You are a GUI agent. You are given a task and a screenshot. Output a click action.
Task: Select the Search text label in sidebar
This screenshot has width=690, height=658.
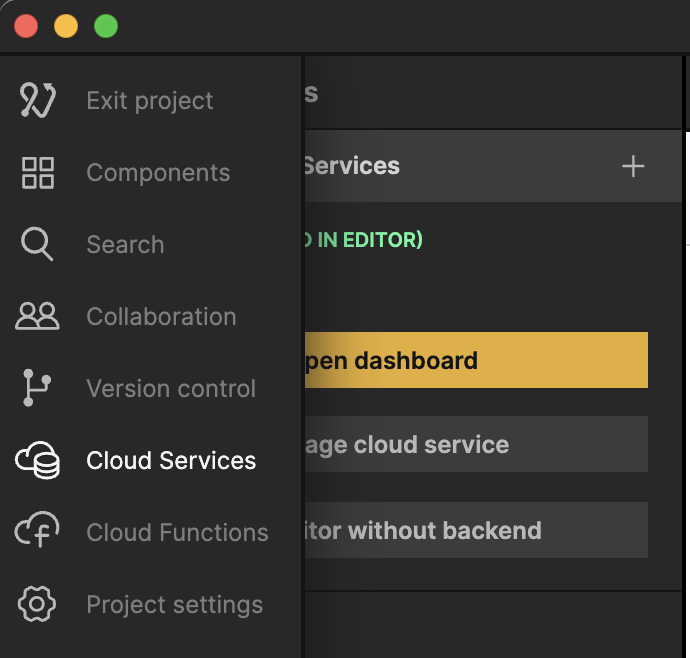tap(125, 245)
